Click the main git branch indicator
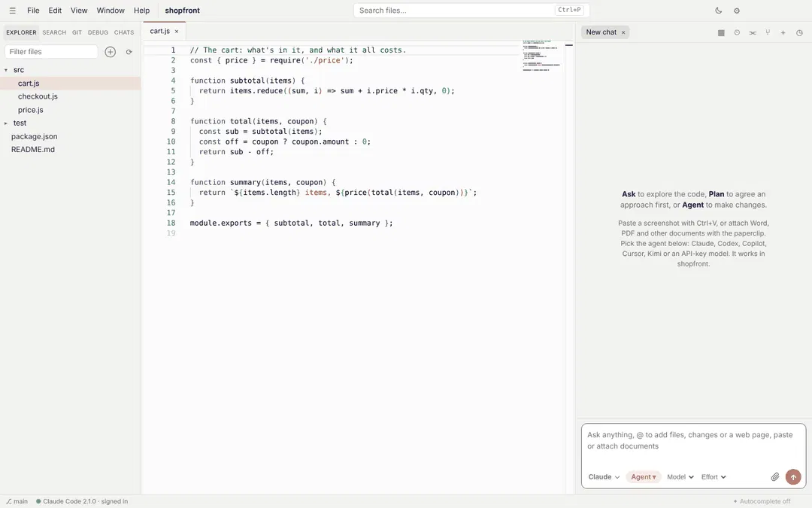Screen dimensions: 812x508 (17, 501)
